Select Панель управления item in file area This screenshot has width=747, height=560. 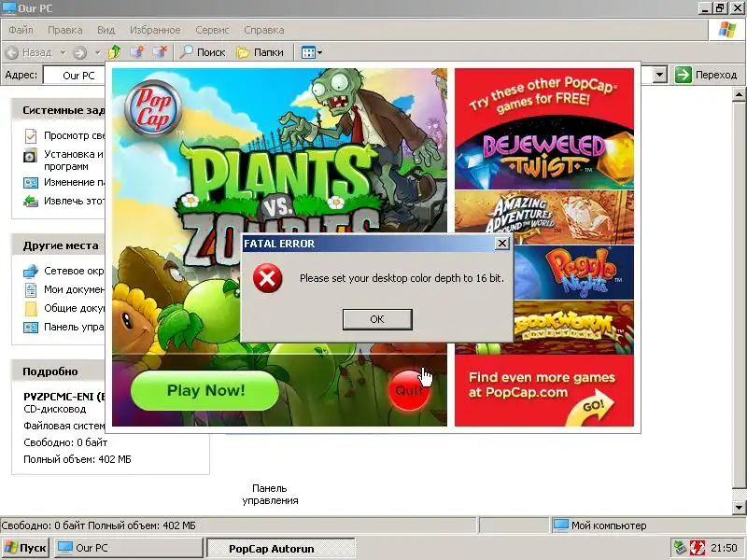[x=270, y=495]
